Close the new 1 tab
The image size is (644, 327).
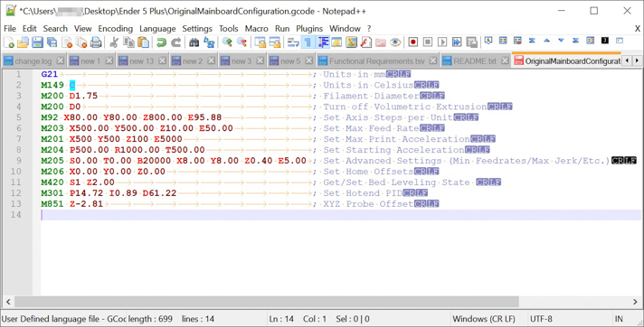109,61
